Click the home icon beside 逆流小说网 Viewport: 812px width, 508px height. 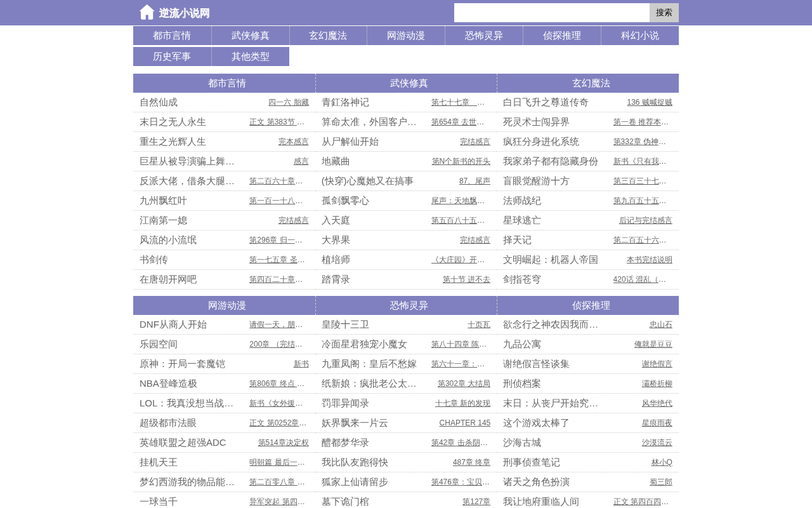click(147, 12)
